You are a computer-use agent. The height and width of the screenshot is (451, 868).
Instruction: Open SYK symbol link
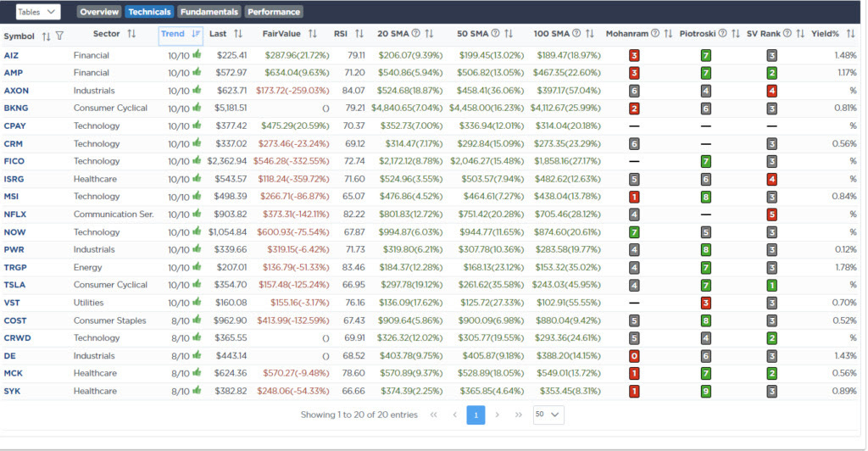tap(12, 392)
